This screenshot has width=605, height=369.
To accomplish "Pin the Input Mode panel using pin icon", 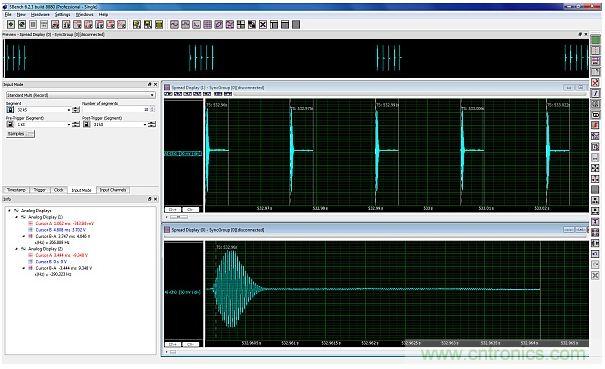I will click(149, 84).
